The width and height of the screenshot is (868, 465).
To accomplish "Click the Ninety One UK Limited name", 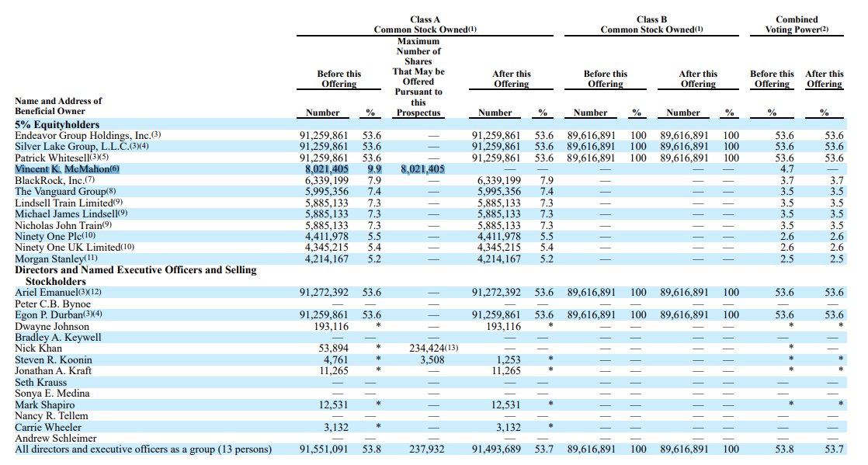I will pos(75,248).
